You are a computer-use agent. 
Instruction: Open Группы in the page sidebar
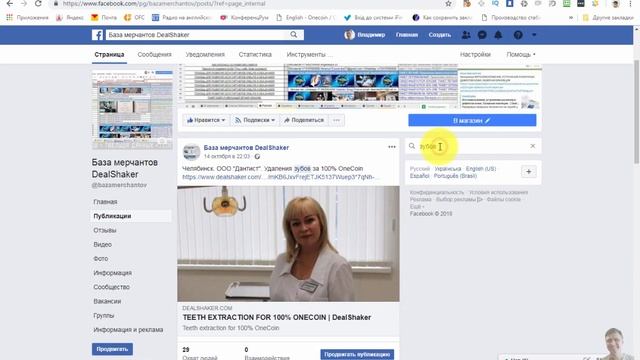click(104, 316)
